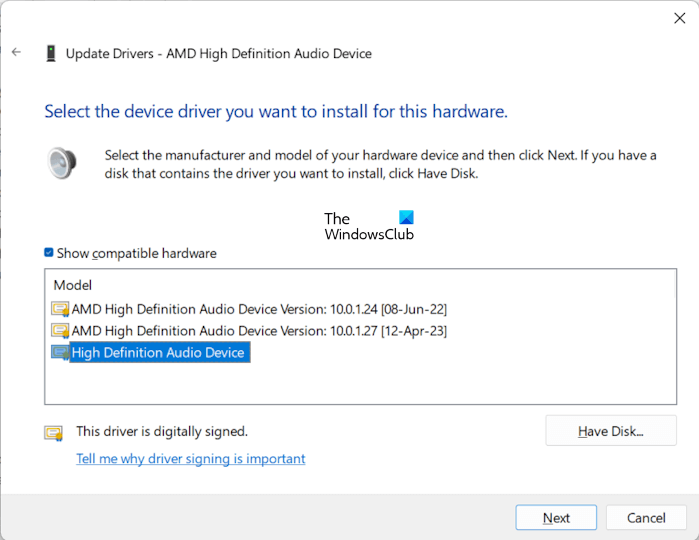The image size is (699, 540).
Task: Open the Have Disk... dialog
Action: pos(611,431)
